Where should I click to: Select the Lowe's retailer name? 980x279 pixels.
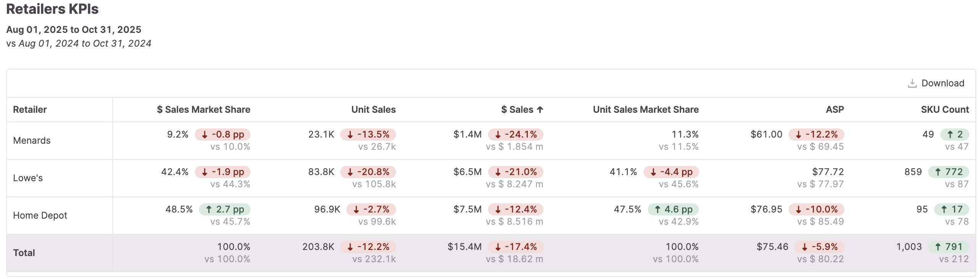tap(28, 178)
